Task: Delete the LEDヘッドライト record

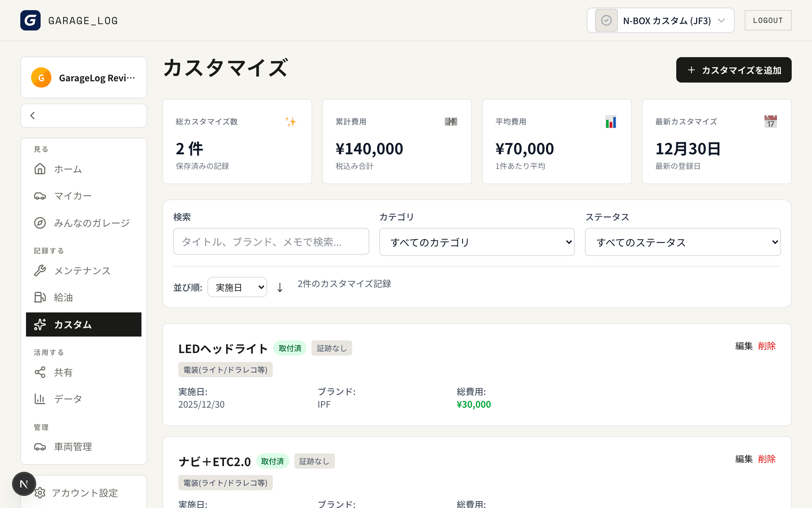Action: pos(767,346)
